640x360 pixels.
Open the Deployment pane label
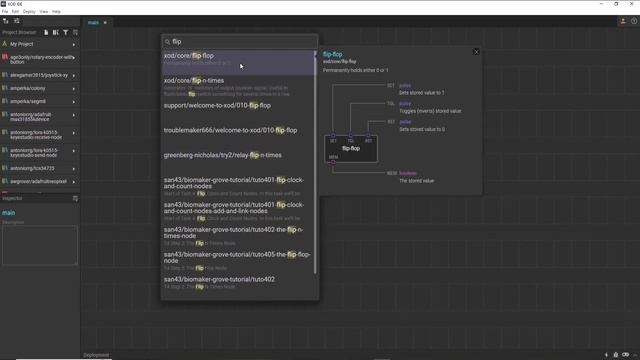(96, 355)
